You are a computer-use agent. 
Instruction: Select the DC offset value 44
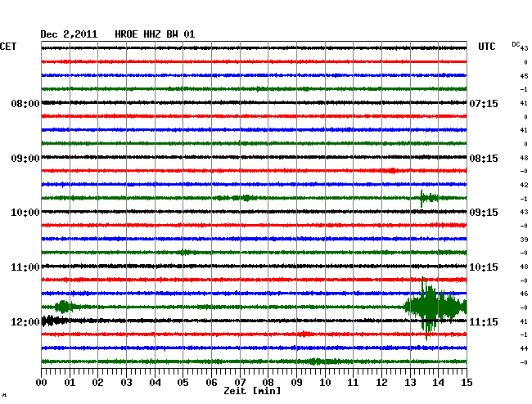pyautogui.click(x=524, y=348)
